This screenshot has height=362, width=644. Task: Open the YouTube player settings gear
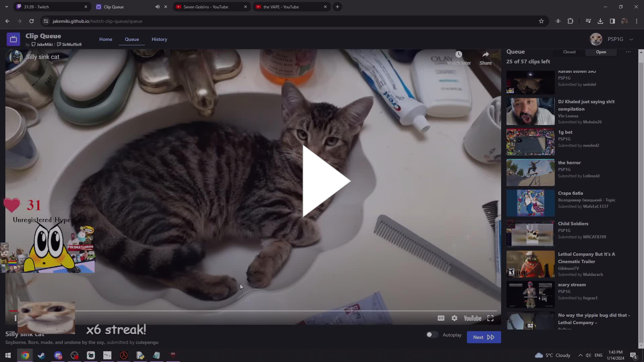tap(454, 318)
